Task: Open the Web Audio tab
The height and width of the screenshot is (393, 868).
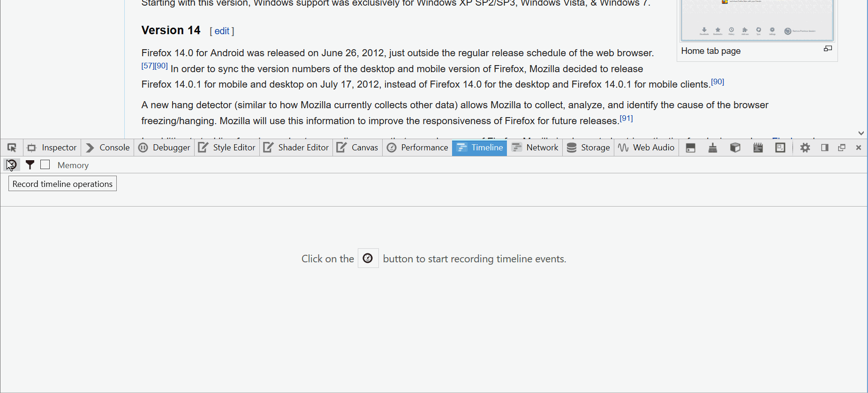Action: point(646,148)
